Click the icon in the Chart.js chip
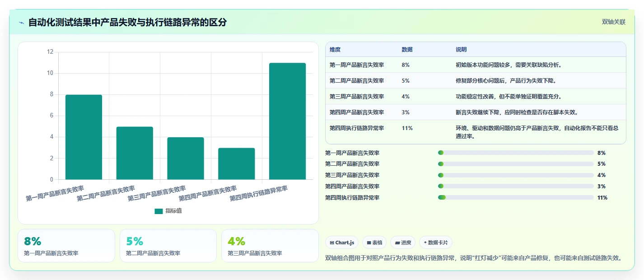Screen dimensions: 644x280 click(332, 243)
